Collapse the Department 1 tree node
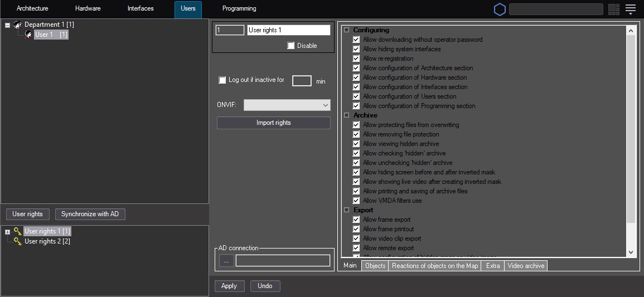 (x=7, y=25)
